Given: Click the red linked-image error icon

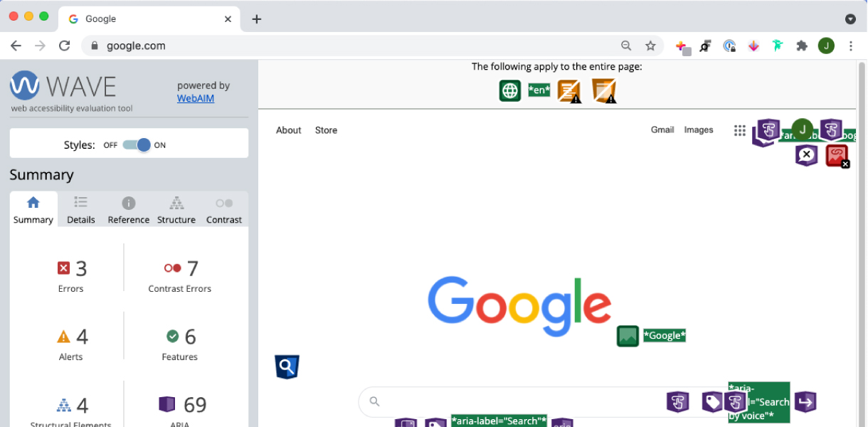Looking at the screenshot, I should [837, 156].
